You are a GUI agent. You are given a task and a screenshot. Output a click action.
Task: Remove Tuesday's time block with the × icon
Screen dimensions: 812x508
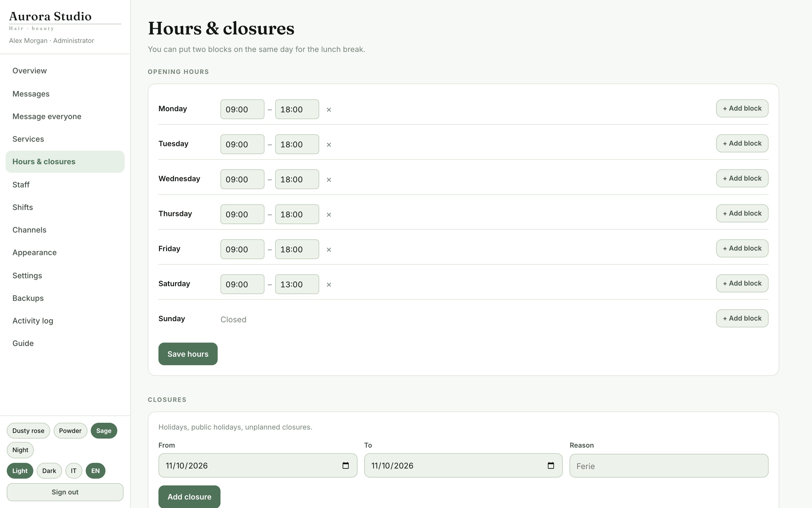[x=329, y=144]
